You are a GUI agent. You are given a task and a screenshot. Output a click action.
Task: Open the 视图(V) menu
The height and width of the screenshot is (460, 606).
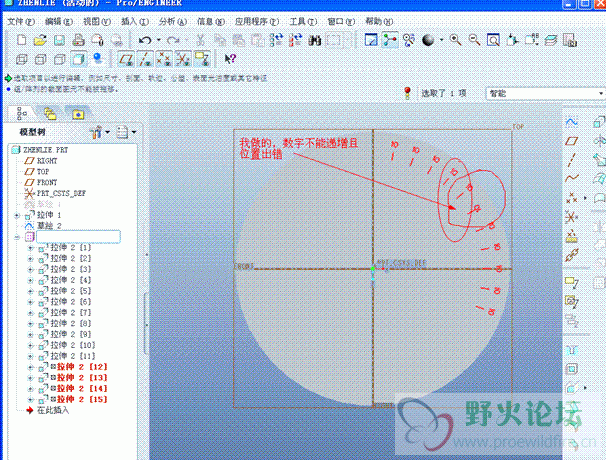[97, 22]
